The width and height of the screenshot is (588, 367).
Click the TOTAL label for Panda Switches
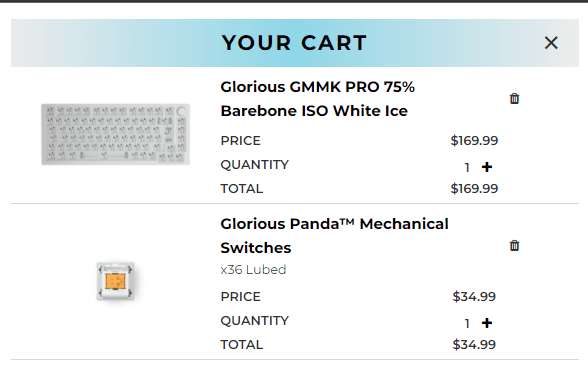(x=242, y=345)
